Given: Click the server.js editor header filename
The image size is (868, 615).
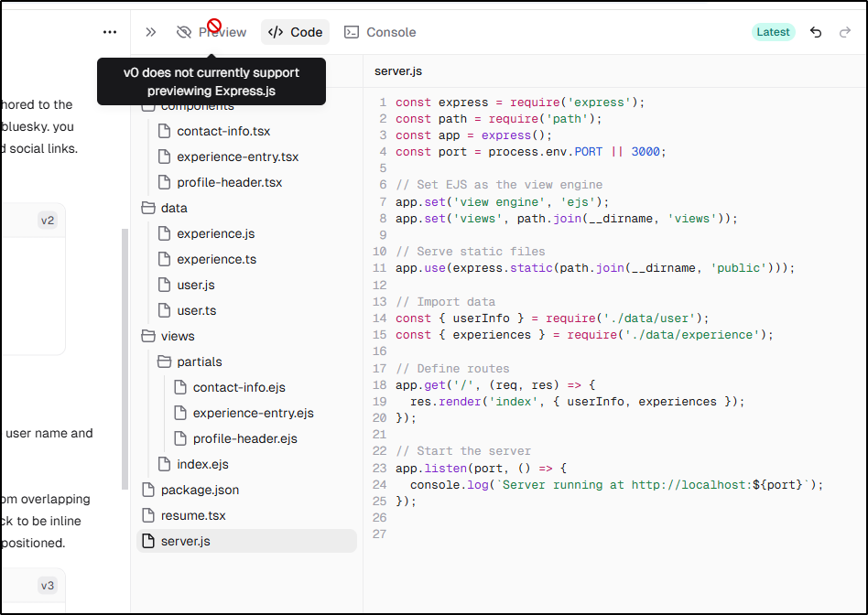Looking at the screenshot, I should (398, 71).
